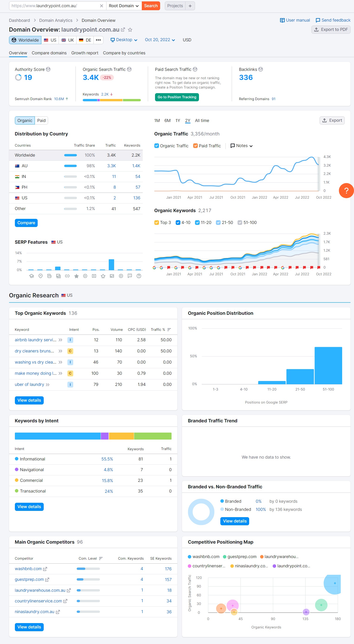The height and width of the screenshot is (644, 354).
Task: Clear the domain URL field with X
Action: (101, 6)
